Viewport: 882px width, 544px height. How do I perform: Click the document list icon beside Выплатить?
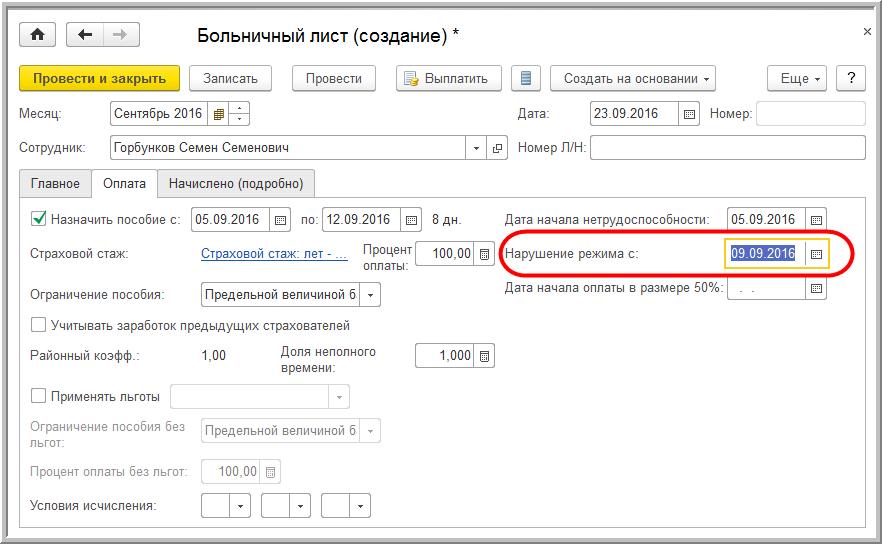coord(526,78)
